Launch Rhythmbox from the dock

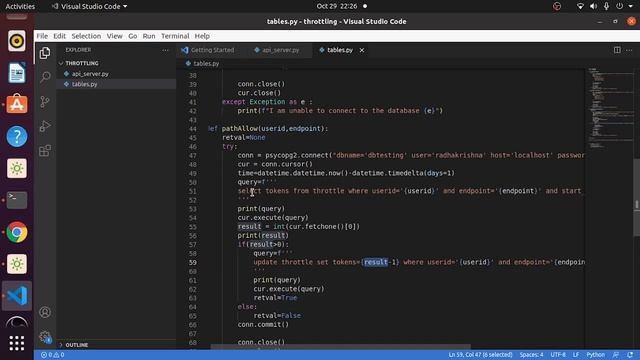point(17,41)
